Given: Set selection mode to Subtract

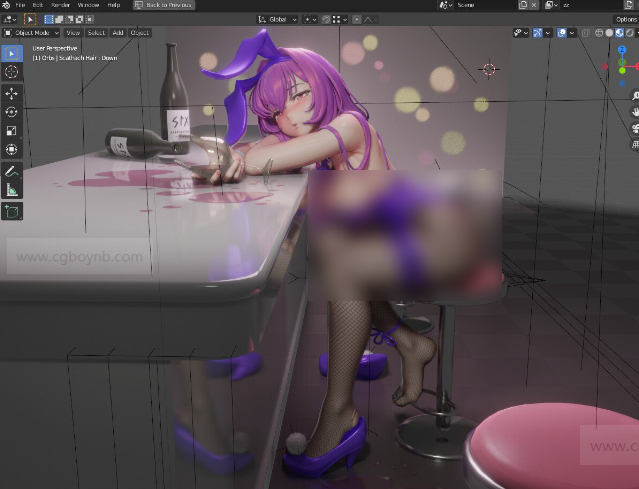Looking at the screenshot, I should coord(69,19).
